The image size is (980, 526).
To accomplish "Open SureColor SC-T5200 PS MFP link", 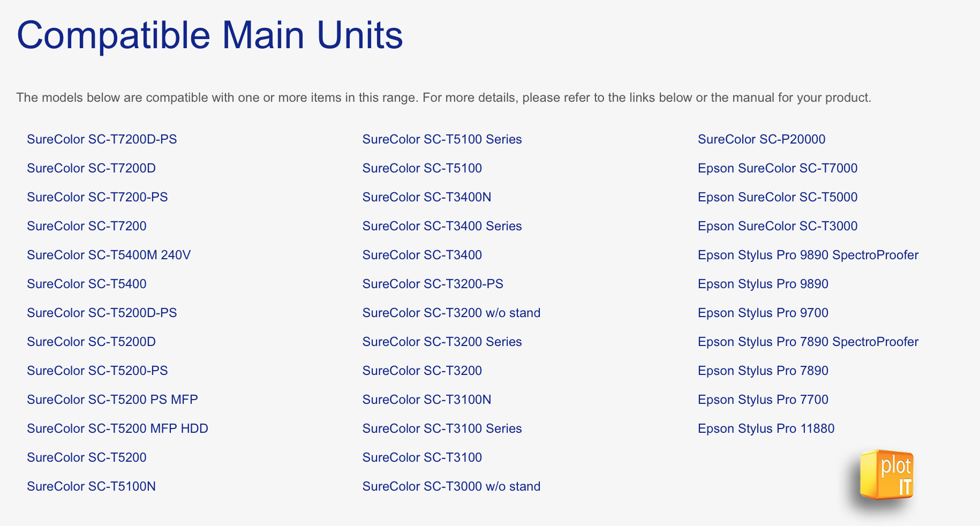I will [x=112, y=400].
